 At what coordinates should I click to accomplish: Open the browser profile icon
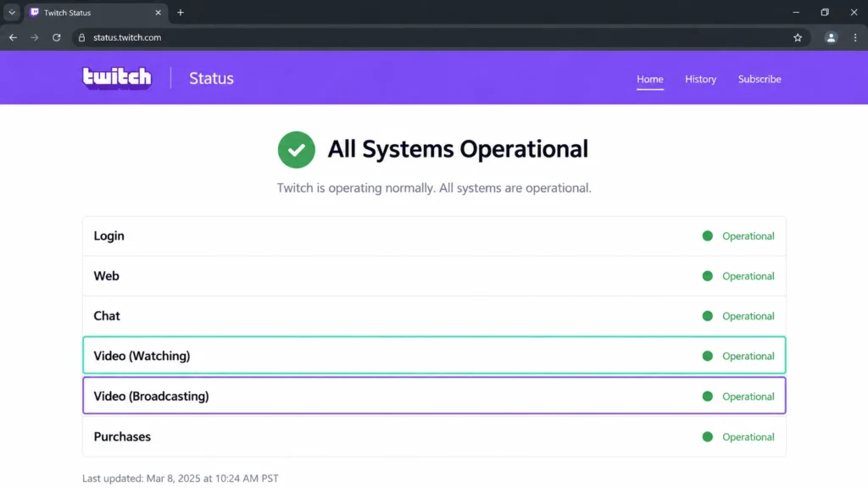click(x=831, y=37)
